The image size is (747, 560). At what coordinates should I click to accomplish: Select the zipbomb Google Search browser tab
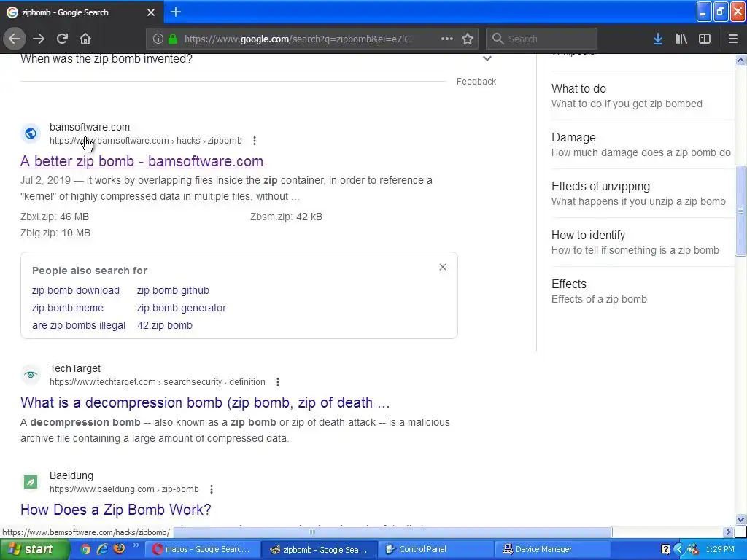coord(81,12)
